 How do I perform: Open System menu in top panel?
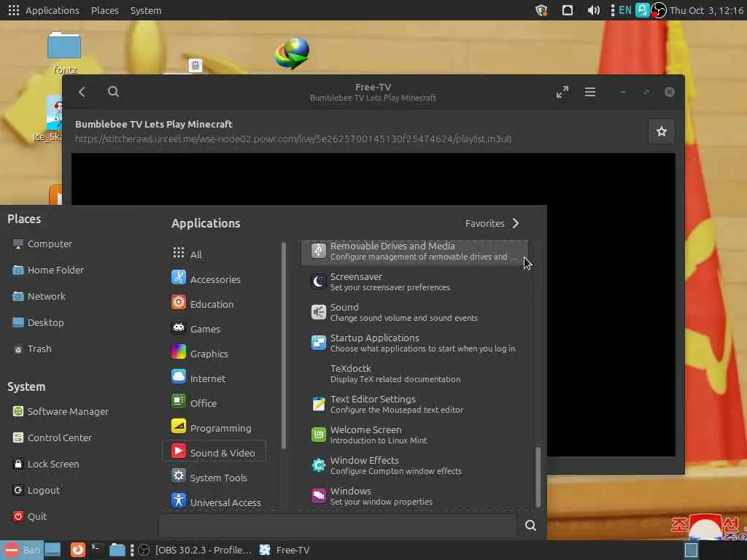146,10
